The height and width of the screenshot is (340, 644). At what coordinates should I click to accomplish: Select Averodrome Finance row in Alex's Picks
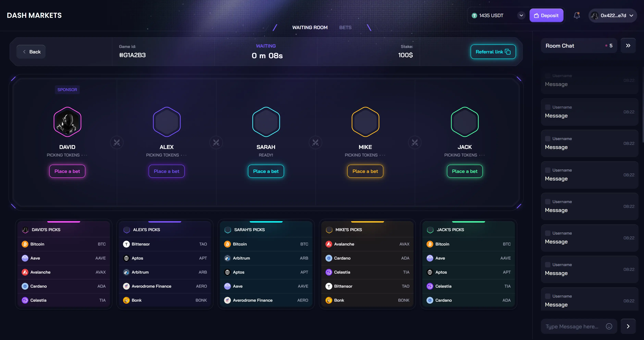[x=165, y=286]
